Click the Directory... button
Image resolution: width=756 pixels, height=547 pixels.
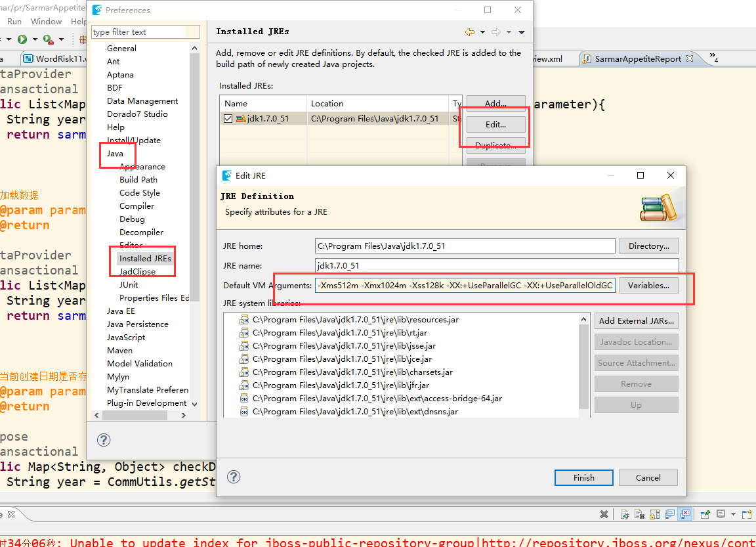coord(648,246)
